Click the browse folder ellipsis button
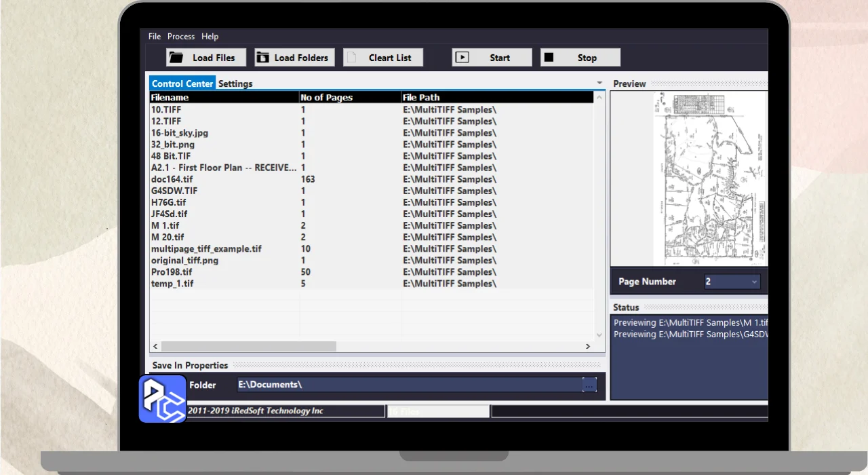The width and height of the screenshot is (868, 475). point(589,385)
